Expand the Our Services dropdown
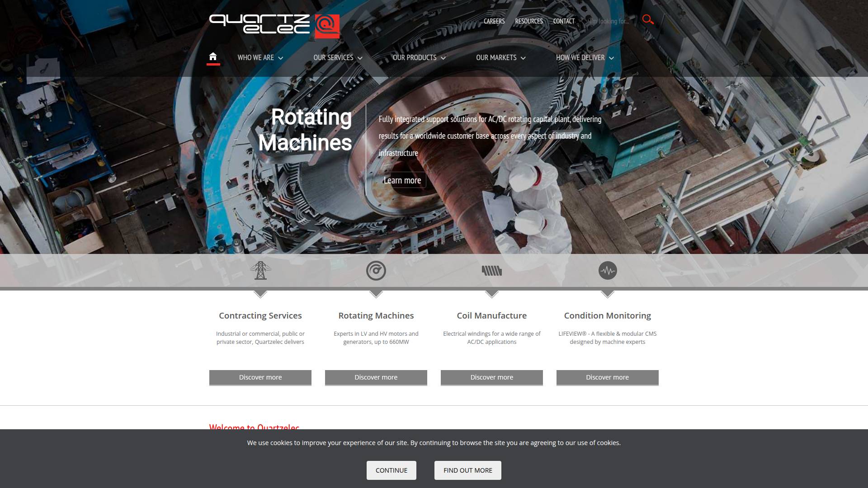Screen dimensions: 868x488 [338, 58]
